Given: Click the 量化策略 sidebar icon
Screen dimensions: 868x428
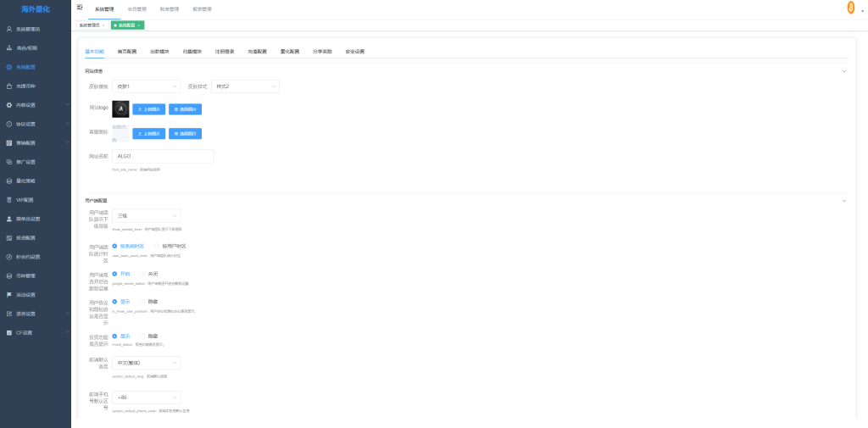Looking at the screenshot, I should [8, 181].
